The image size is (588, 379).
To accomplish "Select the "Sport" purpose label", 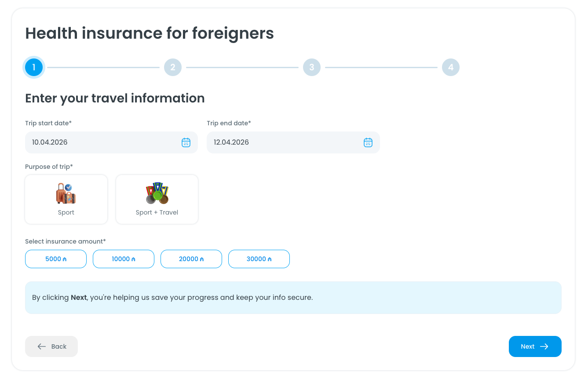I will coord(66,212).
